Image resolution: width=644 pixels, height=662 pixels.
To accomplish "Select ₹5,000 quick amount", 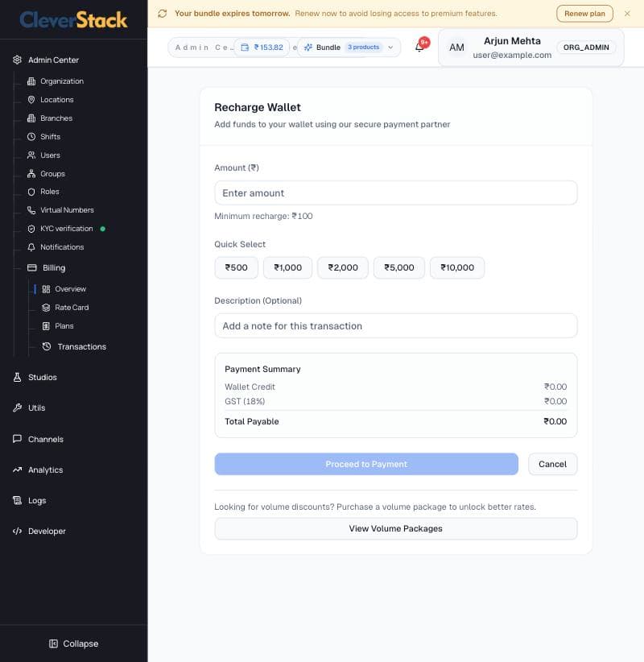I will coord(398,267).
